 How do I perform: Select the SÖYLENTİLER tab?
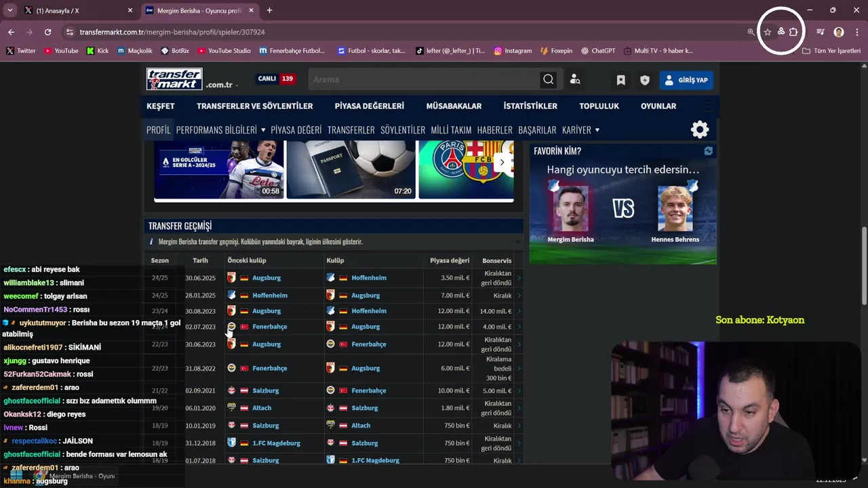pos(403,129)
